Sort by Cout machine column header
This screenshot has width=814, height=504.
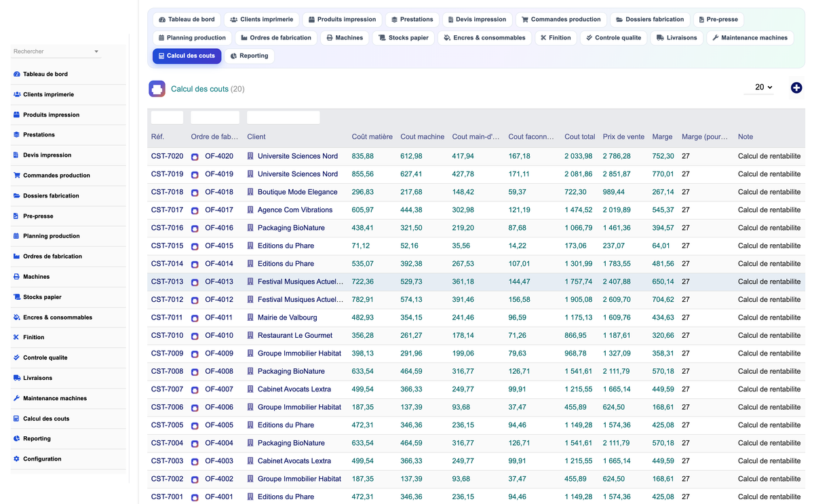(422, 137)
